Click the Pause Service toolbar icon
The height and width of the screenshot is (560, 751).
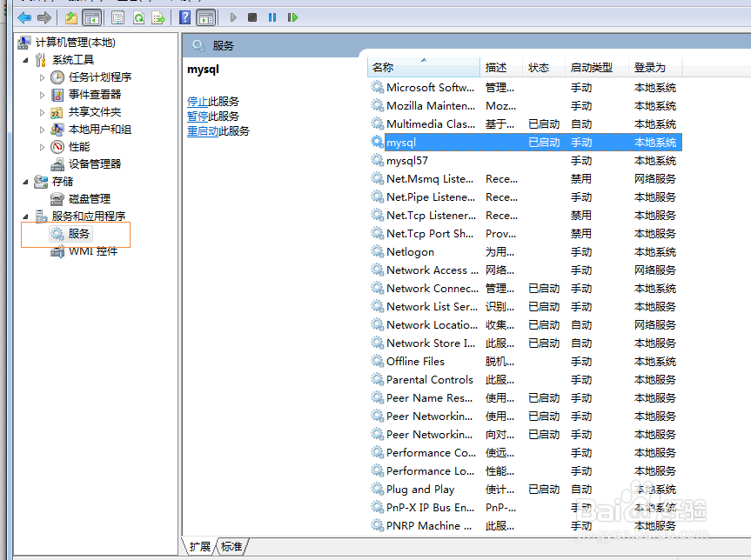[x=271, y=17]
